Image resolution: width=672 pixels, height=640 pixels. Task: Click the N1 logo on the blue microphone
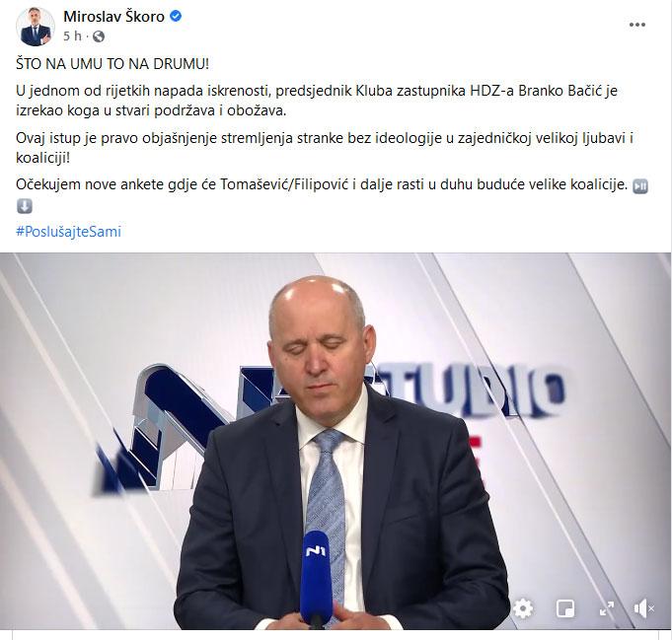pos(316,551)
